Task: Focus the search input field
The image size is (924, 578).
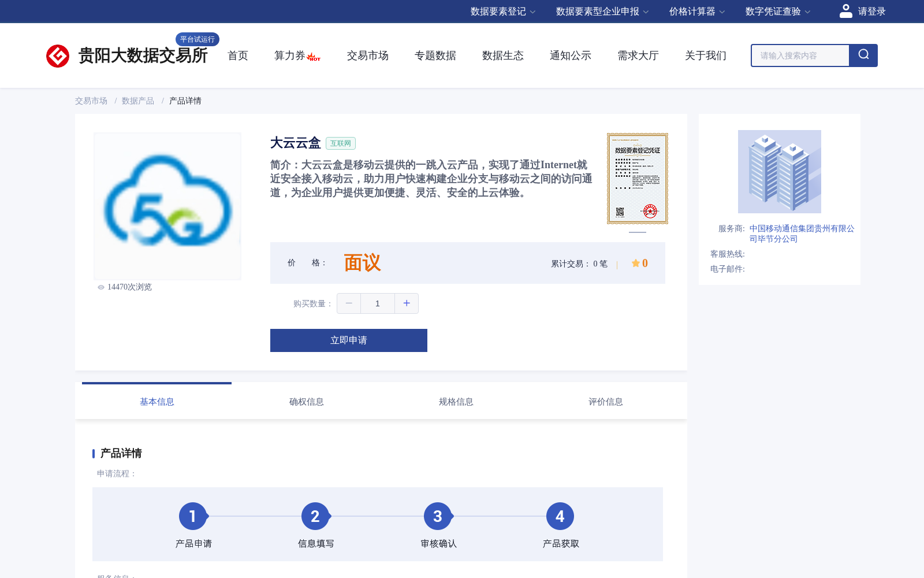Action: 800,55
